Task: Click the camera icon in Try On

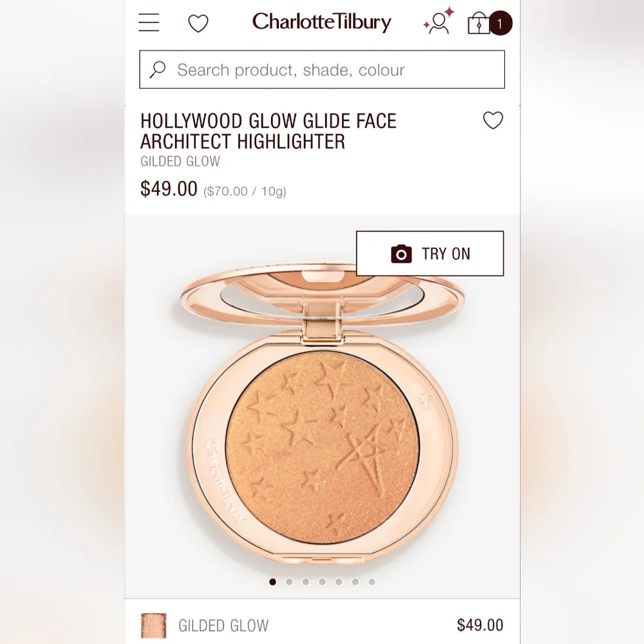Action: click(x=401, y=254)
